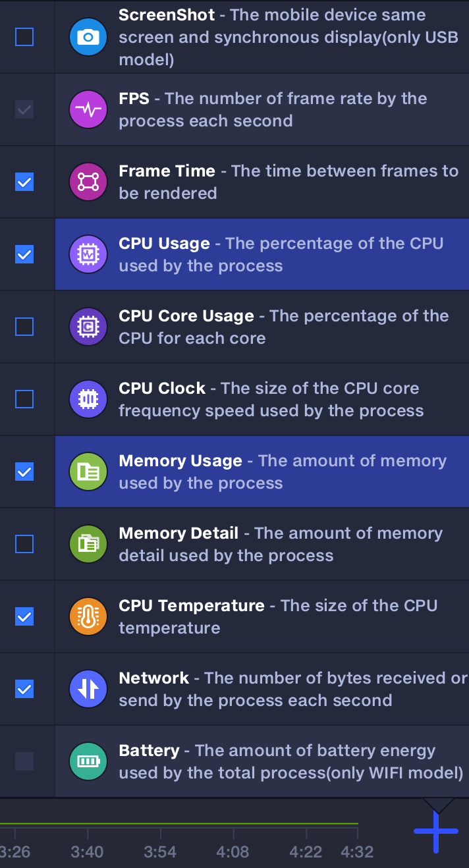Click the ScreenShot camera icon

tap(88, 37)
